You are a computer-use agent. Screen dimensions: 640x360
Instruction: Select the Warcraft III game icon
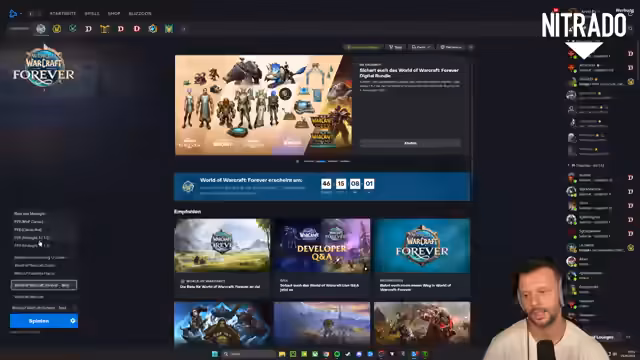[169, 29]
